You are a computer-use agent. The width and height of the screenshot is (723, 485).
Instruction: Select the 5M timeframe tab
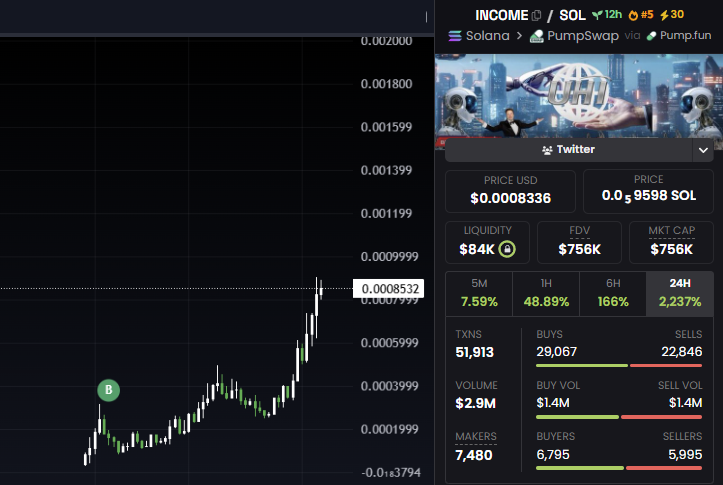tap(479, 294)
